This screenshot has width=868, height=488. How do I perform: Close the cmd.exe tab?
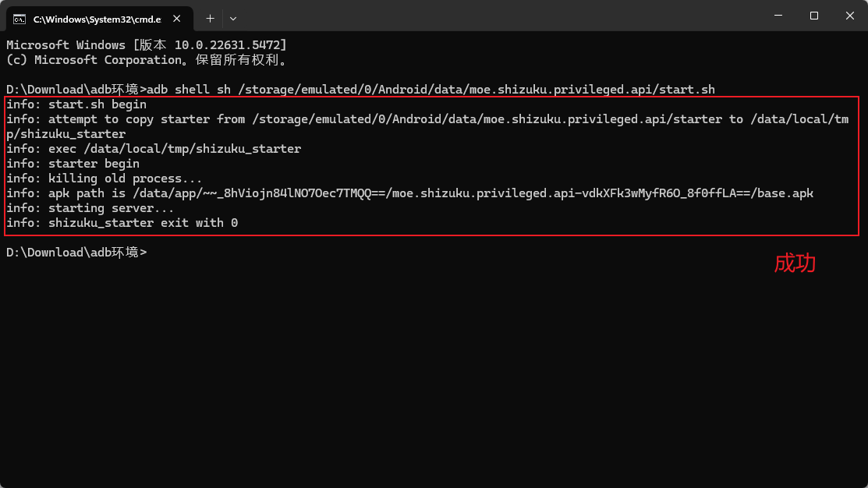(179, 18)
